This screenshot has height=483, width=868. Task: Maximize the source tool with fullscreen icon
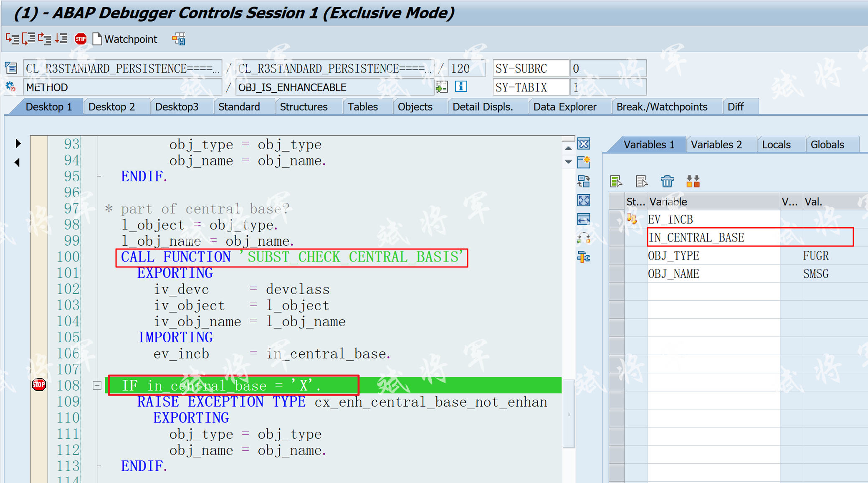[x=584, y=201]
